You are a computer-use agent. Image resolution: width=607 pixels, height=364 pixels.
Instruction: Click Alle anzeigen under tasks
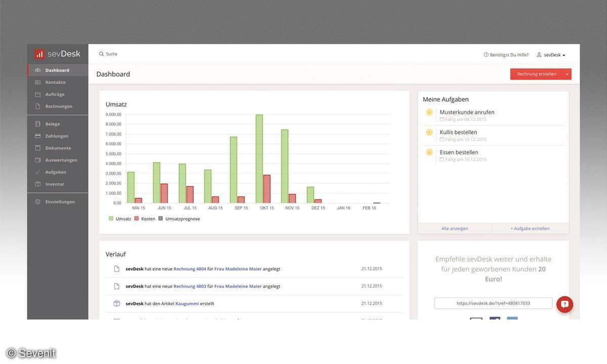(455, 229)
